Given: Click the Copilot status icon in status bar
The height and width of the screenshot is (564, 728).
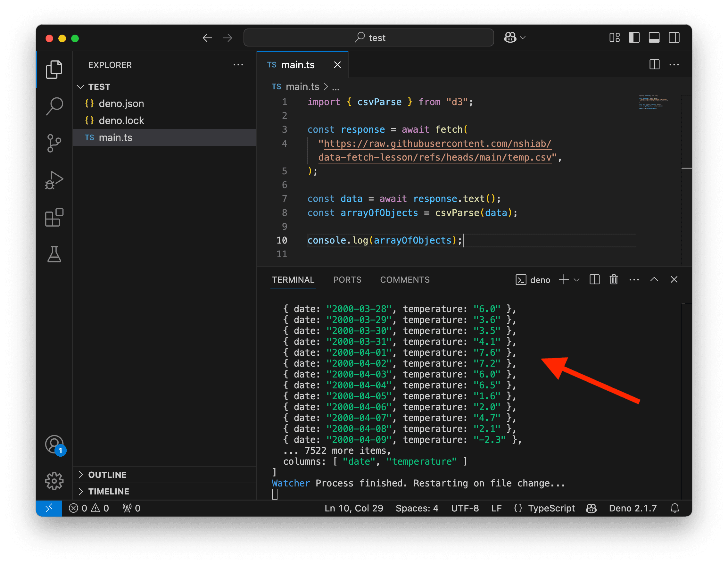Looking at the screenshot, I should pyautogui.click(x=591, y=508).
